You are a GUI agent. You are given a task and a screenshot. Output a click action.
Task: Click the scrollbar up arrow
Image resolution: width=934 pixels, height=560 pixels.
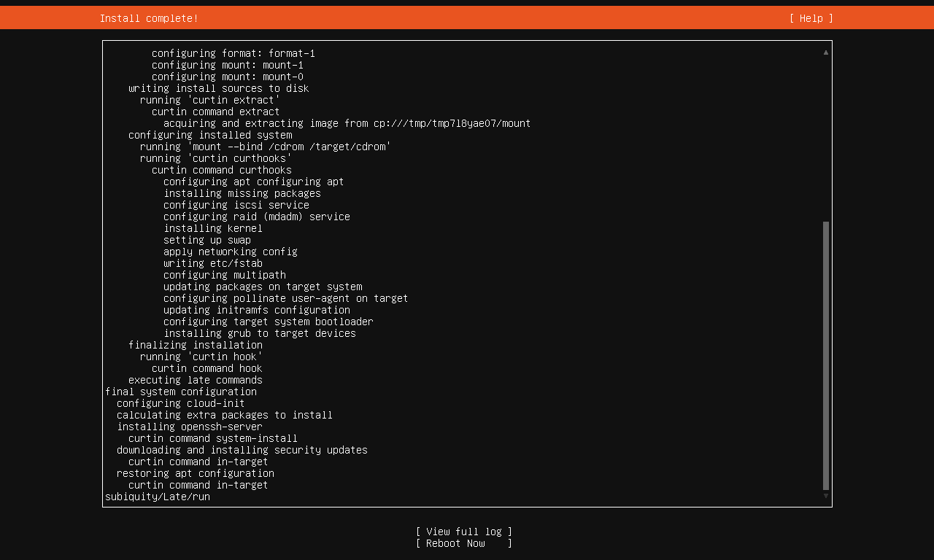(x=825, y=52)
